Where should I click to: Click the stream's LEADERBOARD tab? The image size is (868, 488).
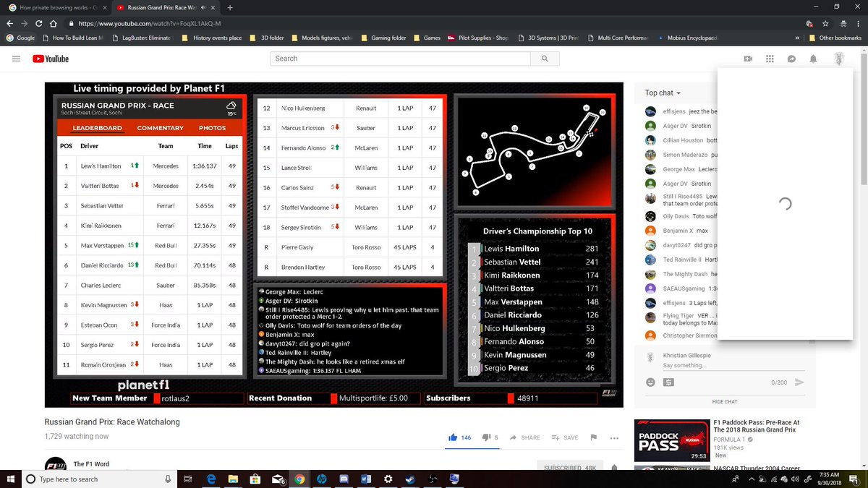97,128
